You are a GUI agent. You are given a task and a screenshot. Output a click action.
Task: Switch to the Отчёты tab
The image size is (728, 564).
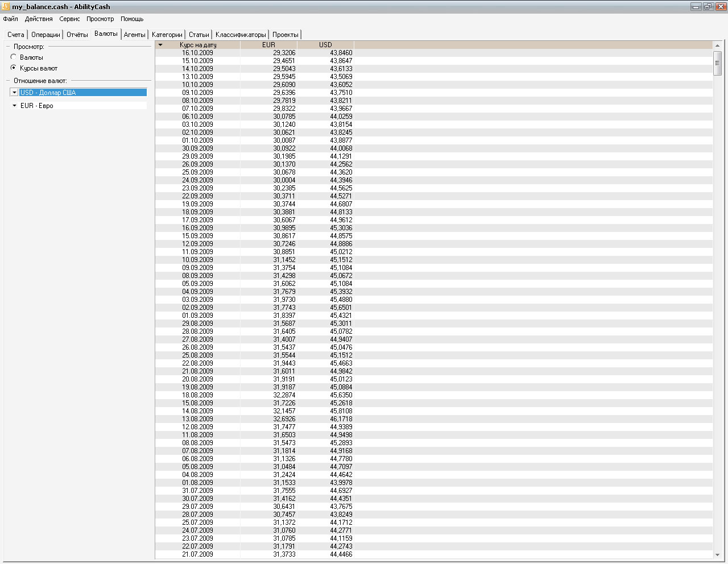pyautogui.click(x=77, y=35)
